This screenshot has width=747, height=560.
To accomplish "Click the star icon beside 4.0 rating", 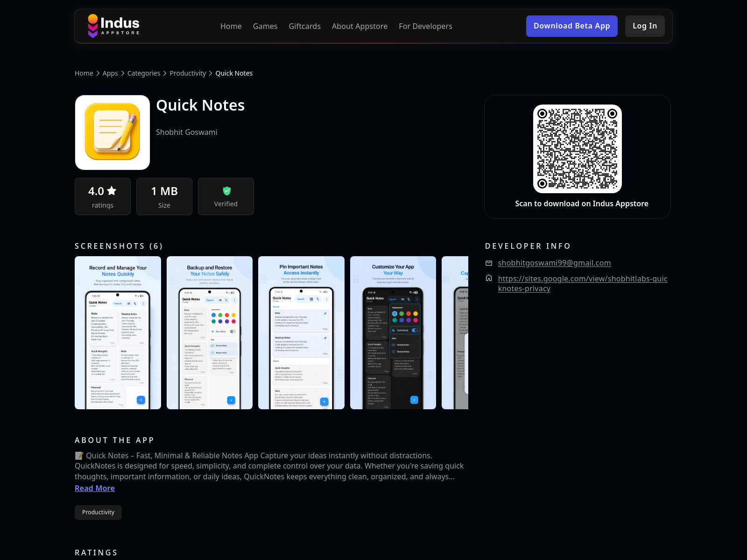I will pyautogui.click(x=112, y=191).
